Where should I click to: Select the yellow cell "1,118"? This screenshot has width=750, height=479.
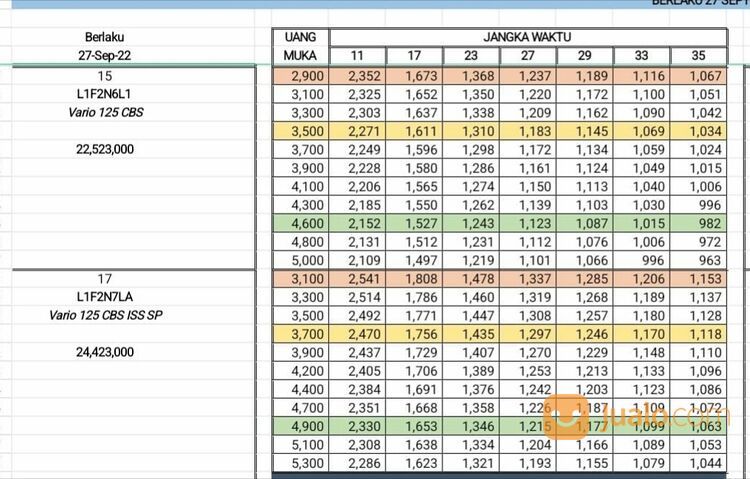click(x=699, y=334)
